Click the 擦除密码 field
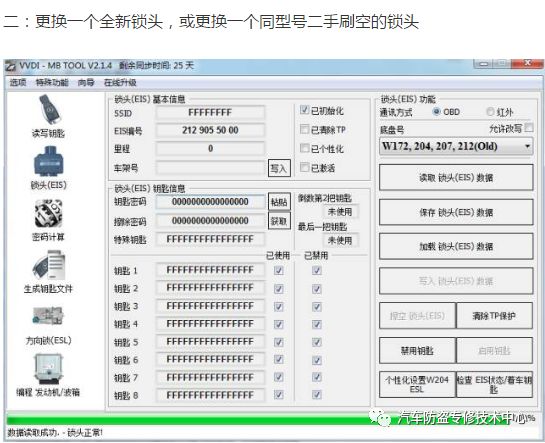This screenshot has width=545, height=443. point(210,221)
